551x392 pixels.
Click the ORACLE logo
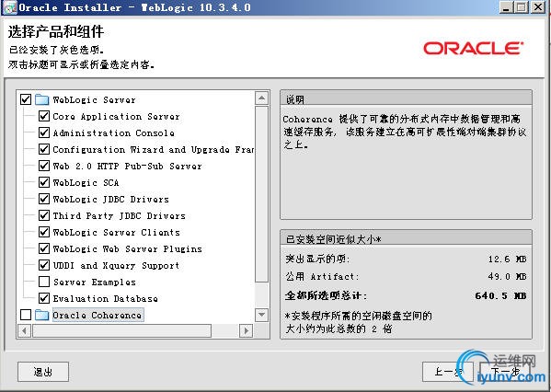473,48
